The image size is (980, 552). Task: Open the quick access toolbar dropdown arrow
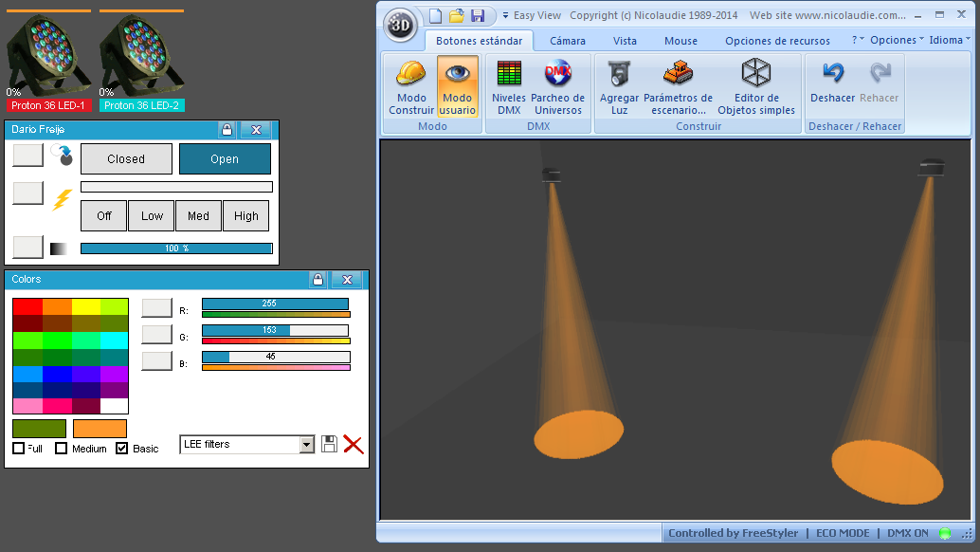click(505, 15)
